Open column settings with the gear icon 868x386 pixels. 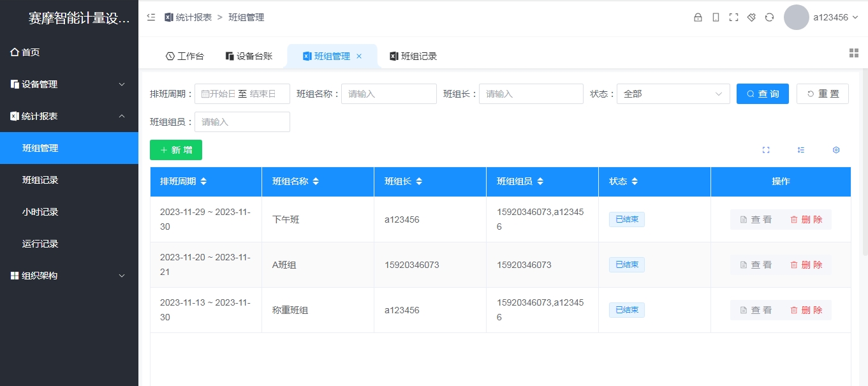[x=836, y=149]
